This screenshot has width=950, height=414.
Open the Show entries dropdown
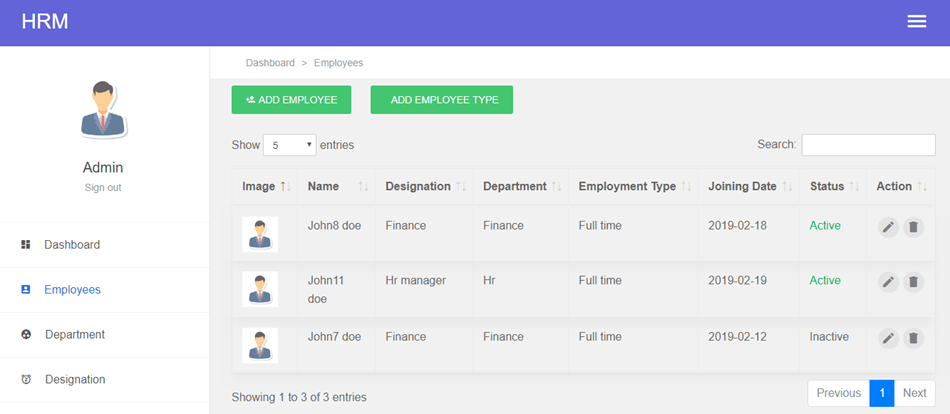[x=290, y=145]
